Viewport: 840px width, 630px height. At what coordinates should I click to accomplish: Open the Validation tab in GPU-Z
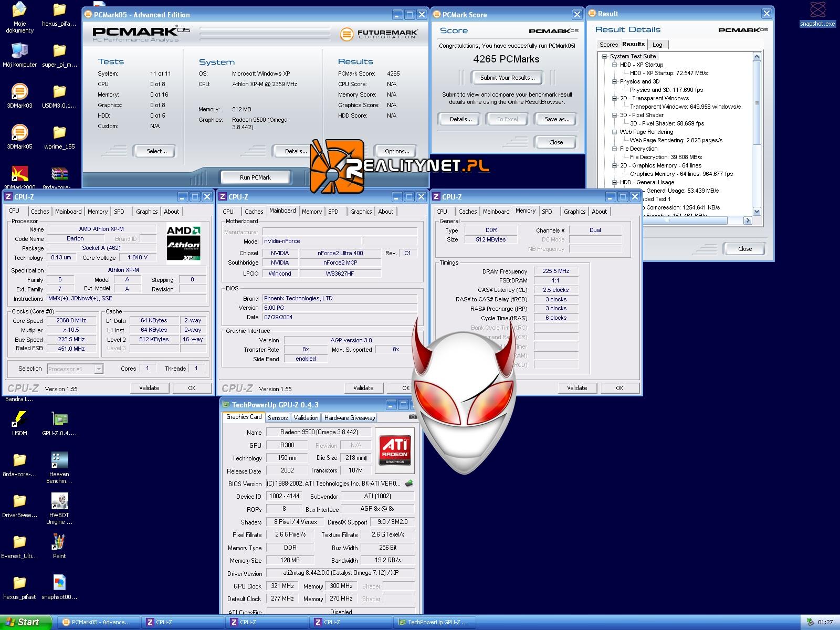(306, 418)
